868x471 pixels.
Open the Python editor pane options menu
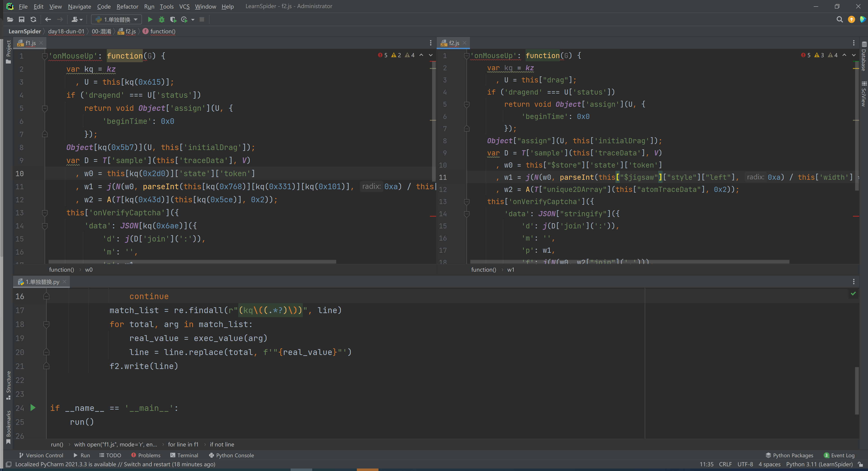854,282
